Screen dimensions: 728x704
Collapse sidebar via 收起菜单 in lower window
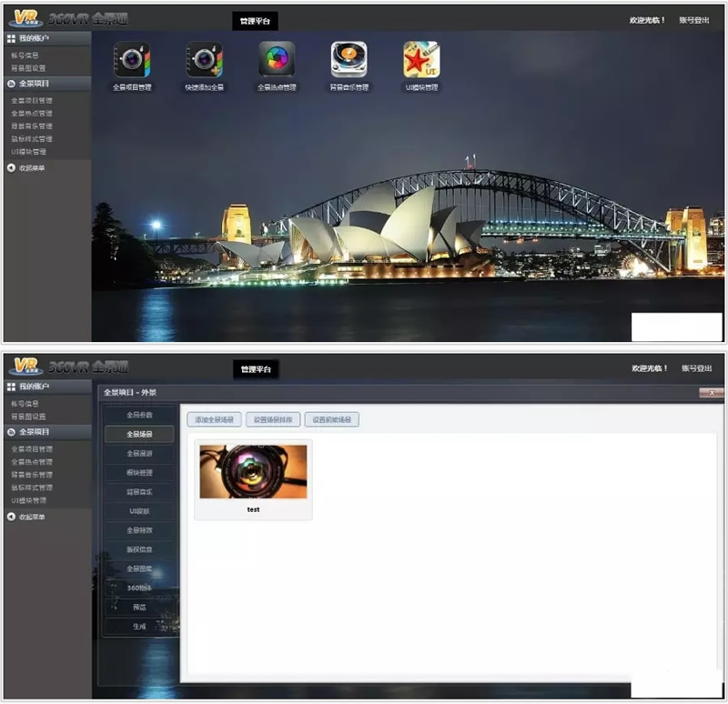coord(31,517)
